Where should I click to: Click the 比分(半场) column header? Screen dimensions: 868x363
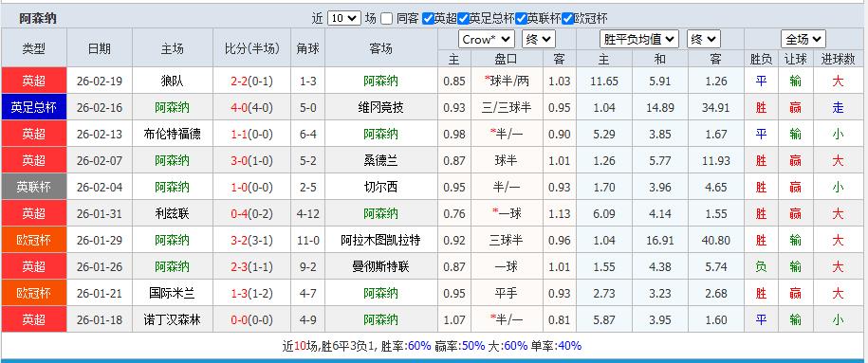(x=252, y=48)
